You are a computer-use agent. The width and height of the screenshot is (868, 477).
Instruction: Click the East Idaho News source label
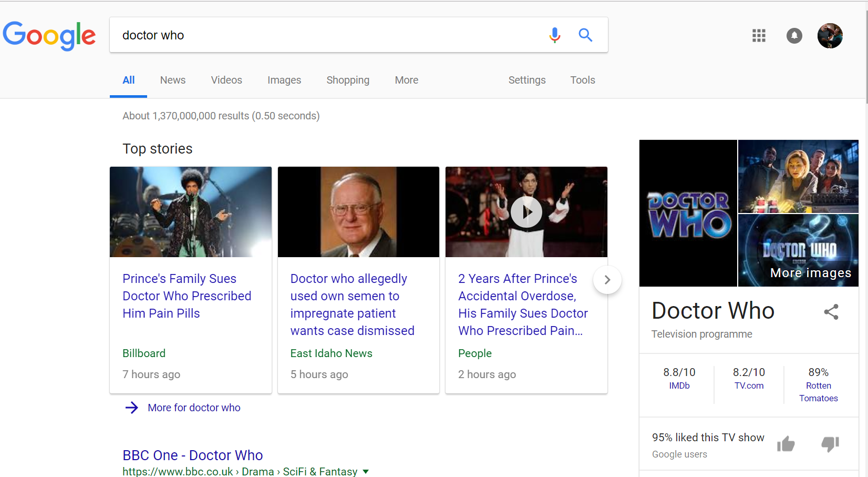pos(332,353)
